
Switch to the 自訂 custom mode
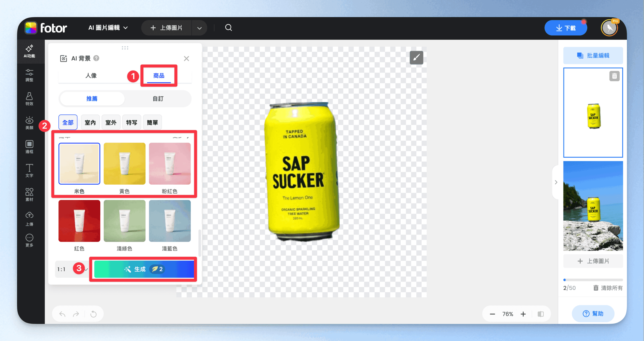coord(158,99)
